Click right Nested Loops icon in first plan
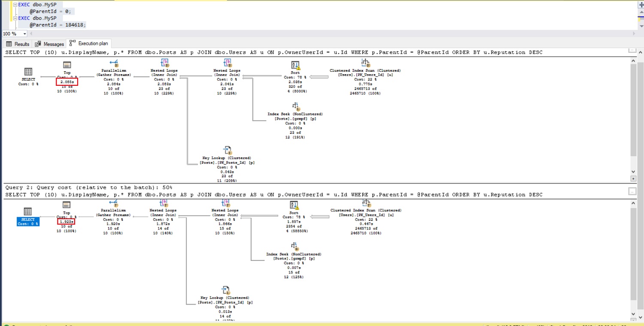Viewport: 644px width, 326px height. pyautogui.click(x=227, y=63)
